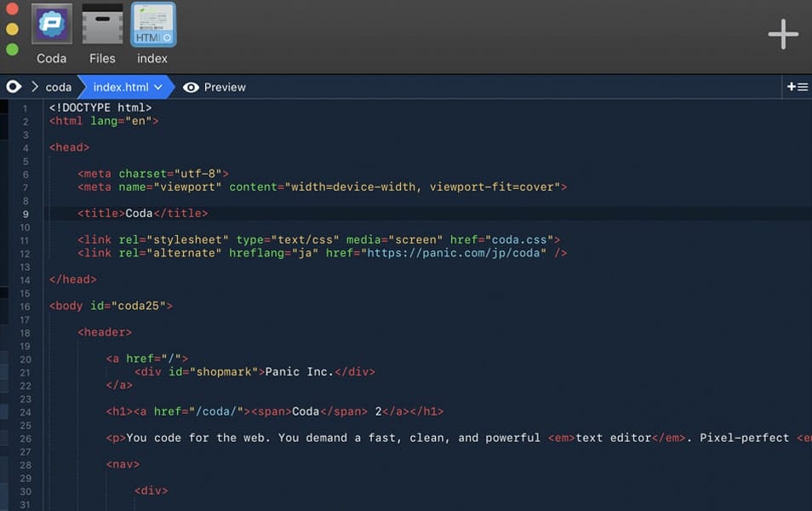812x511 pixels.
Task: Toggle the eye icon before the coda breadcrumb
Action: (x=14, y=86)
